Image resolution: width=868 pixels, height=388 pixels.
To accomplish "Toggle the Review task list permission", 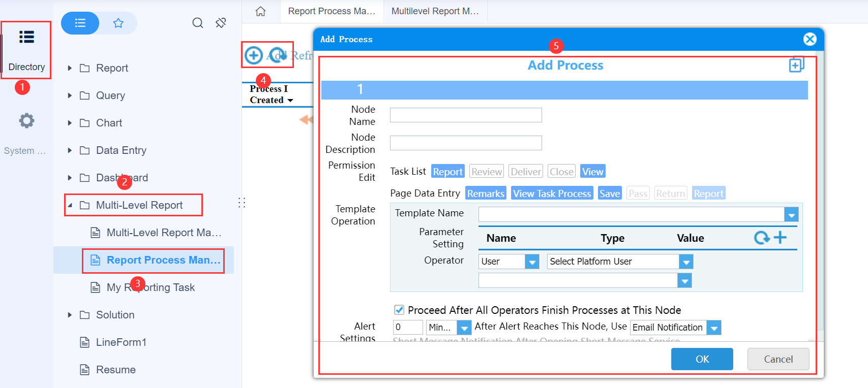I will click(487, 172).
